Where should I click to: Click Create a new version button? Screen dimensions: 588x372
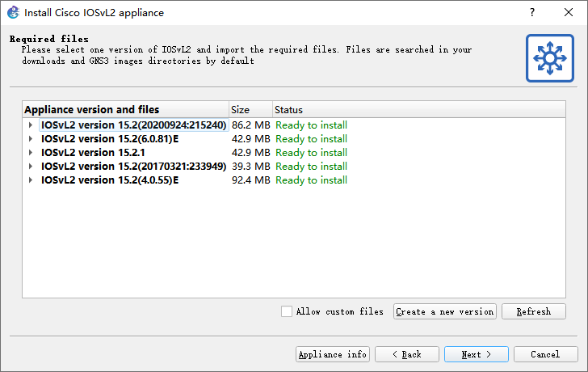pyautogui.click(x=445, y=311)
